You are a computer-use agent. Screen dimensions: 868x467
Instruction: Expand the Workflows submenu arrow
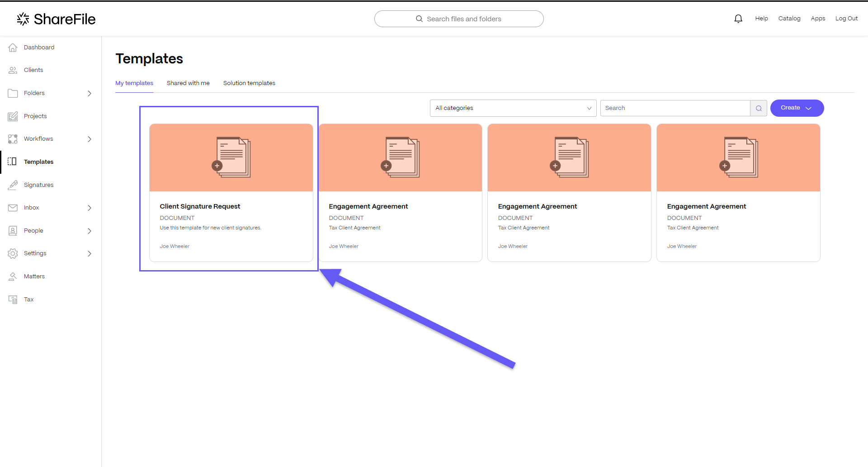pyautogui.click(x=90, y=139)
